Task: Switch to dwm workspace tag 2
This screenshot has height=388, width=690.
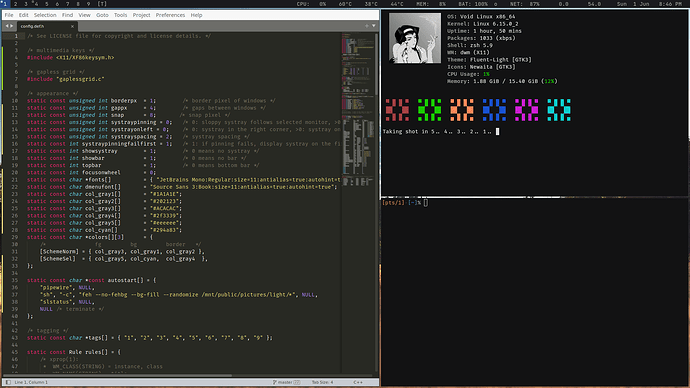Action: (x=15, y=4)
